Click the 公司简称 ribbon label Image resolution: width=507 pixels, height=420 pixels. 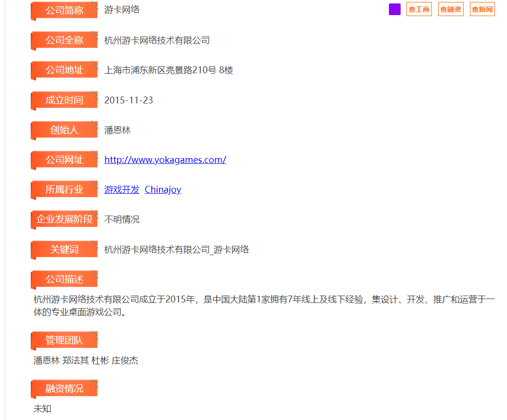tap(64, 10)
